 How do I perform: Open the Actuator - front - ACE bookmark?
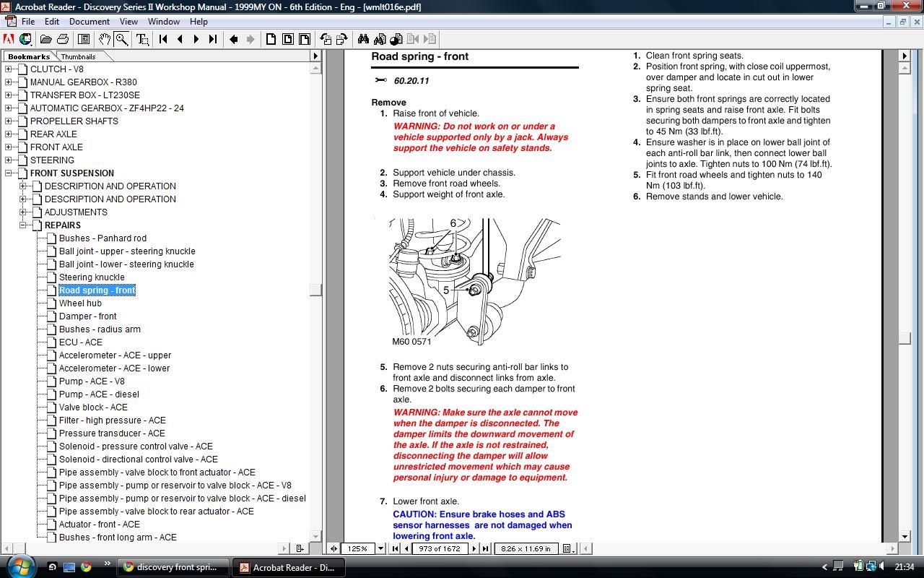pos(100,525)
